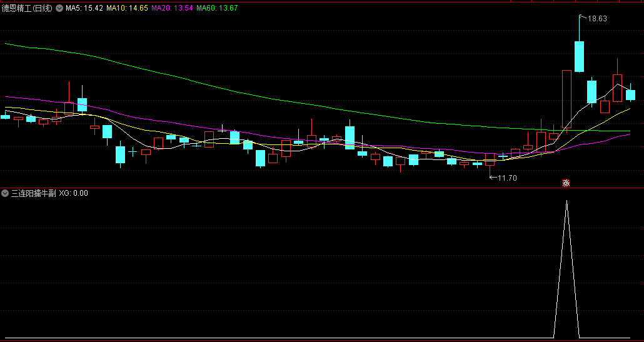Viewport: 644px width, 342px height.
Task: Open the dropdown beside 德恩精工(日线) title
Action: point(59,8)
